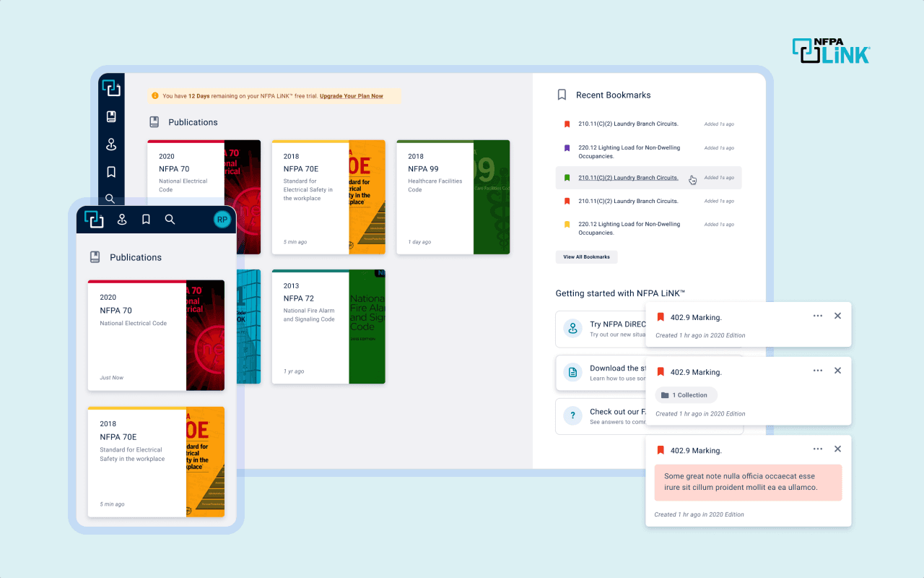Tap the NFPA LiNK logo in mobile top bar

coord(94,219)
